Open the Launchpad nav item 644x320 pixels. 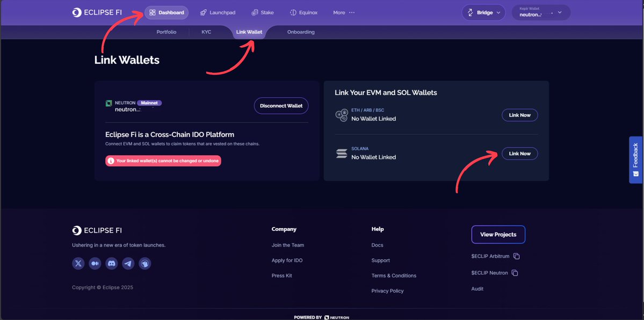[x=218, y=13]
